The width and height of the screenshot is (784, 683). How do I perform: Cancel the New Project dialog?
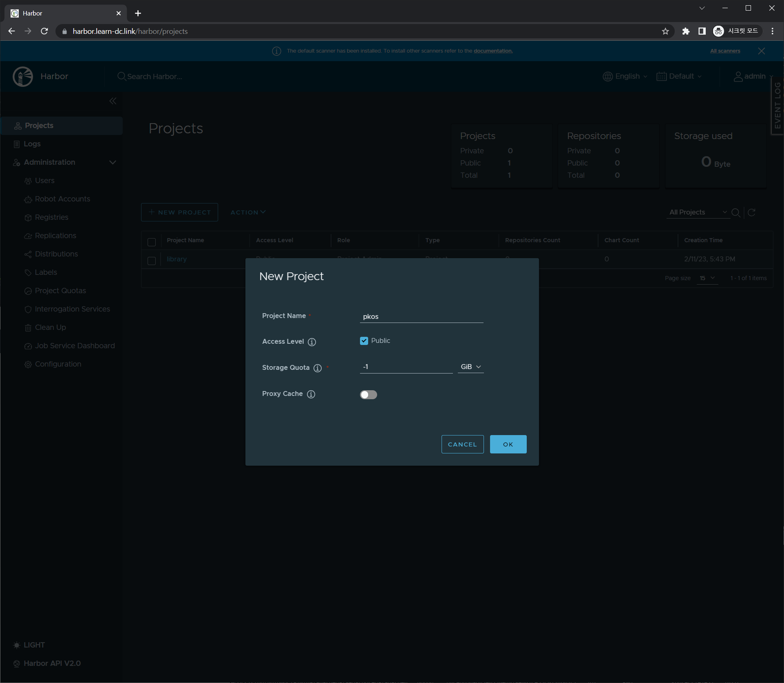pyautogui.click(x=462, y=444)
